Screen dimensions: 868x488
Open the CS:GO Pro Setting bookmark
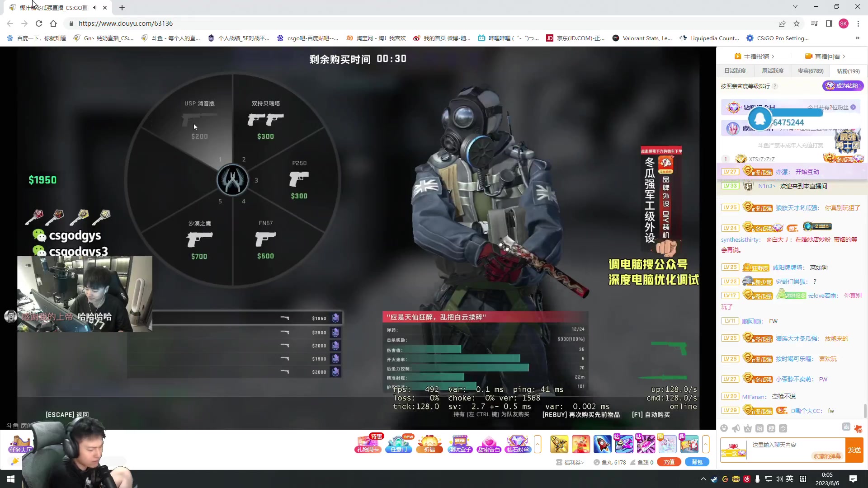click(x=778, y=38)
